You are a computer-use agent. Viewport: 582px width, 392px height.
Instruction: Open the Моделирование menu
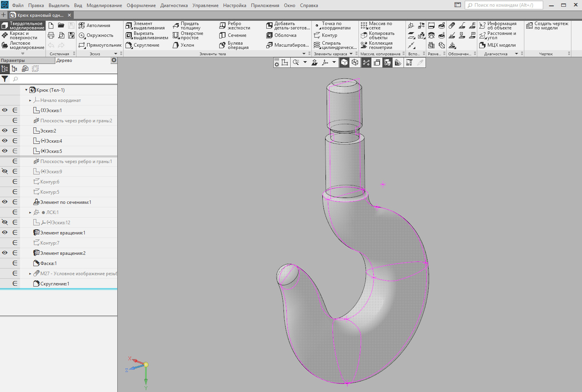(104, 5)
